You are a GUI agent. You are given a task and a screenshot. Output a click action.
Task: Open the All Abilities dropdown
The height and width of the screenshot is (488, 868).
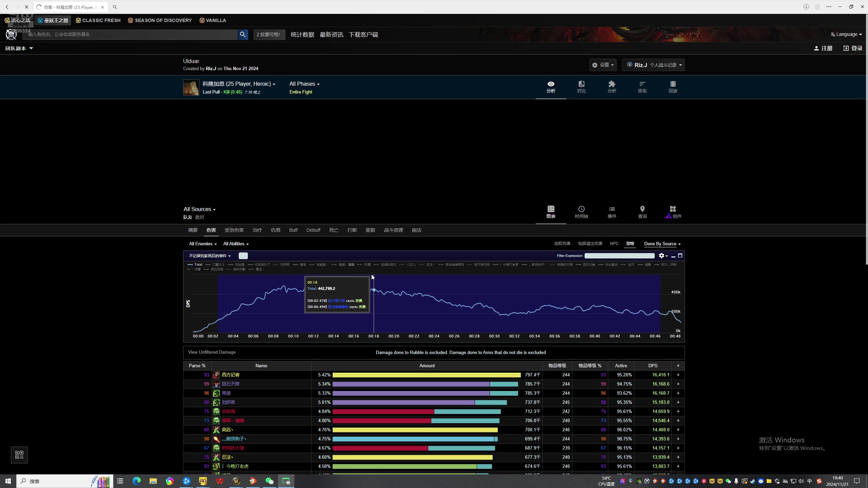tap(236, 244)
